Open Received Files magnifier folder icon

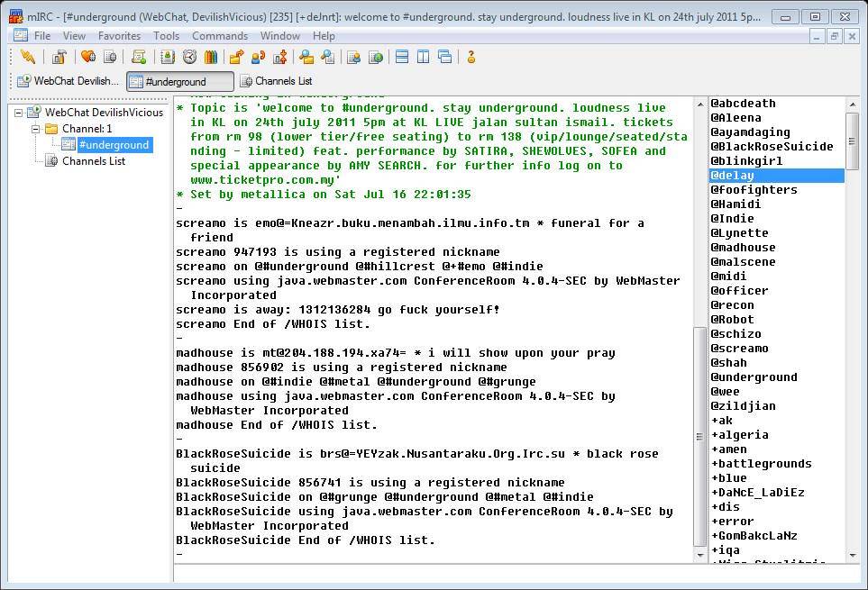tap(306, 57)
